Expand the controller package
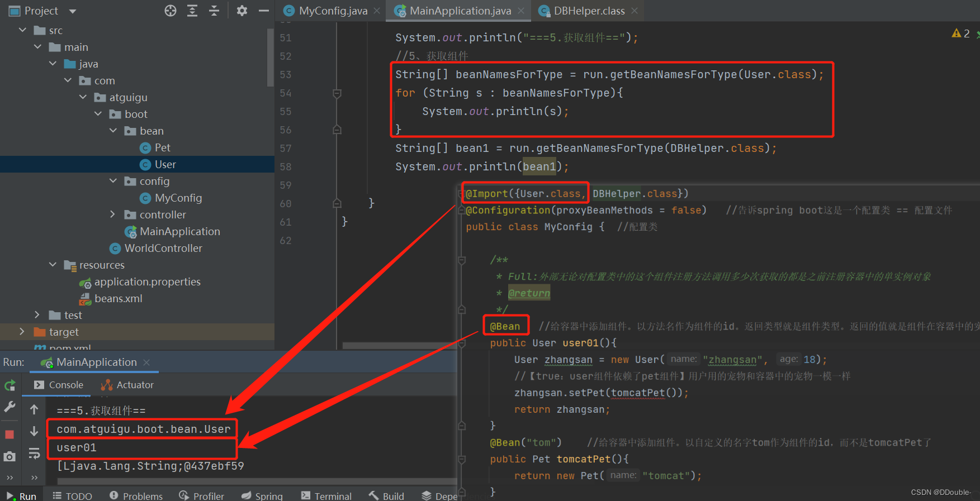This screenshot has width=980, height=501. pyautogui.click(x=113, y=214)
